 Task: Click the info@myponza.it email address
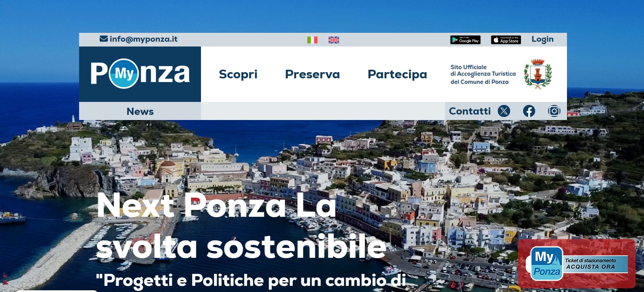click(143, 39)
